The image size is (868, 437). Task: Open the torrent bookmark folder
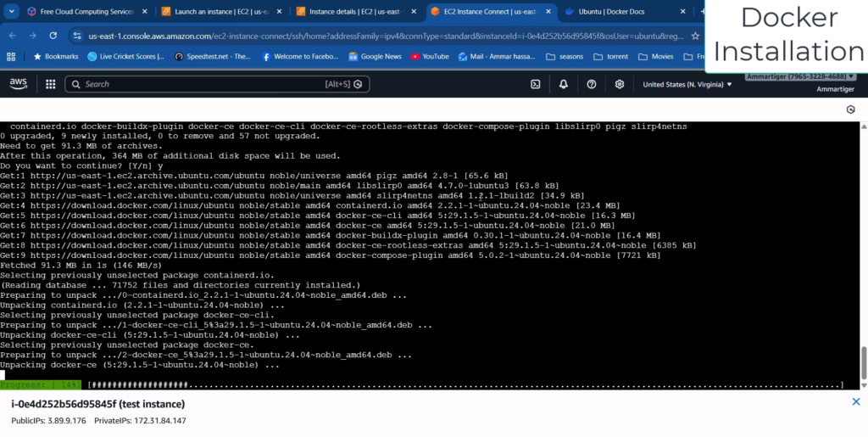[x=610, y=57]
